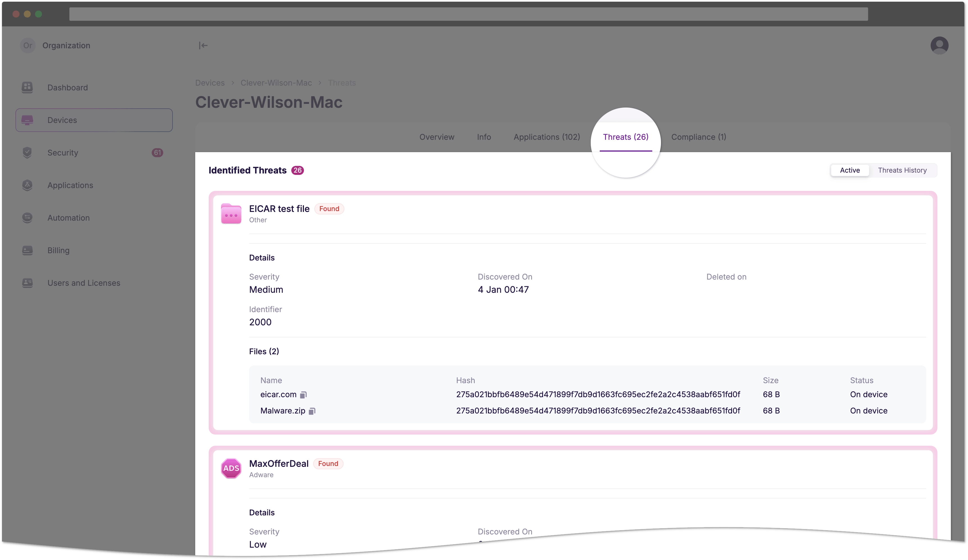Click the Dashboard sidebar icon
968x560 pixels.
[x=27, y=88]
